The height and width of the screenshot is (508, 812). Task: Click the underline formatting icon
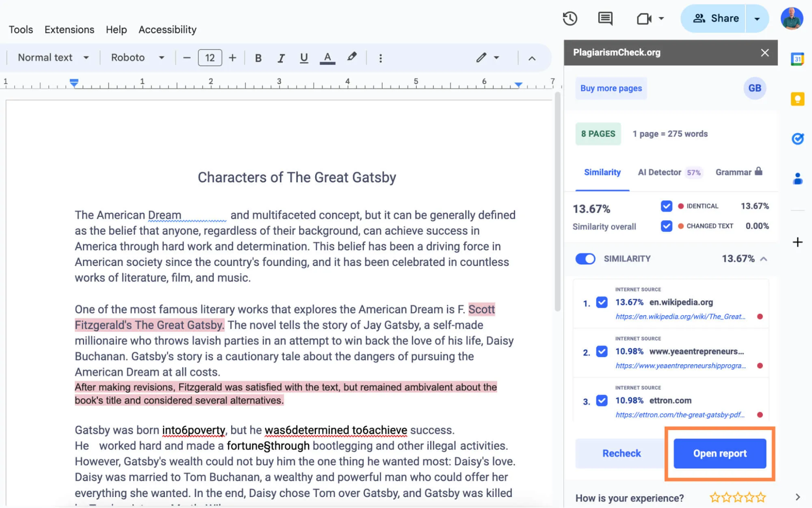(x=303, y=57)
